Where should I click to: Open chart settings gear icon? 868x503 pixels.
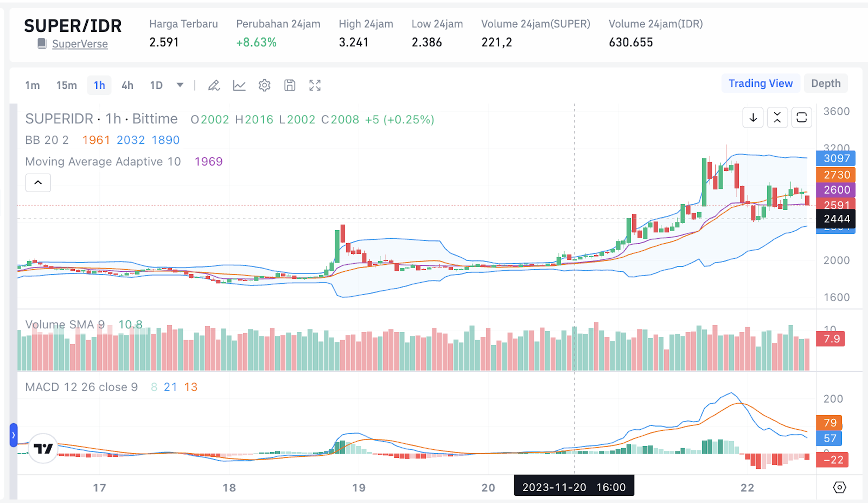click(264, 85)
